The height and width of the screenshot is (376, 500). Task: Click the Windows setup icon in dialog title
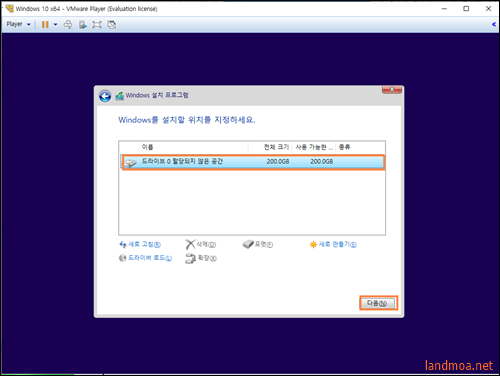point(120,96)
